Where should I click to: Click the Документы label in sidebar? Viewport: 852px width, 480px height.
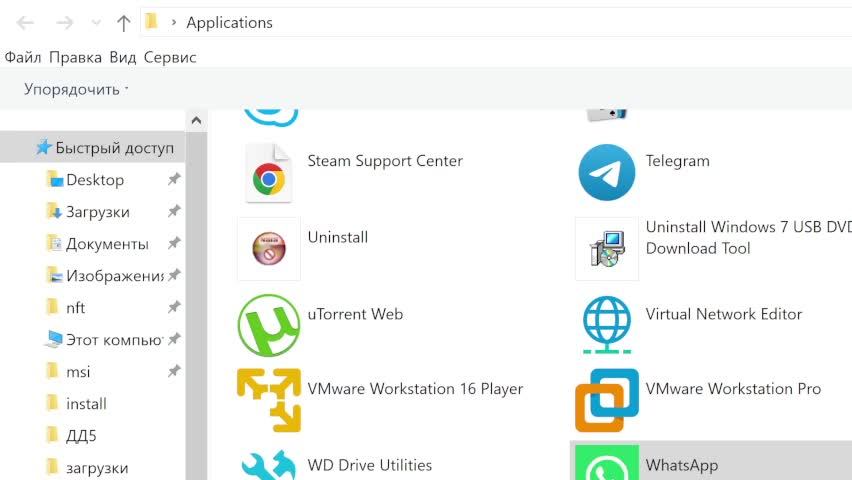(x=107, y=244)
